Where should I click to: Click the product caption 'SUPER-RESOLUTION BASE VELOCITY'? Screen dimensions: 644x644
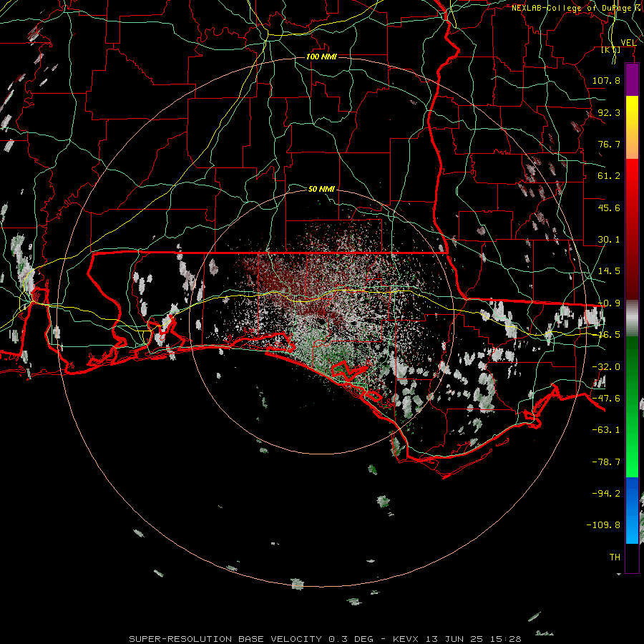[225, 639]
